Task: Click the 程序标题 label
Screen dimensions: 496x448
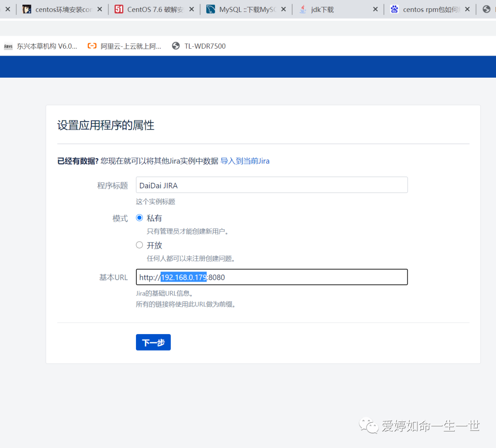Action: coord(113,185)
